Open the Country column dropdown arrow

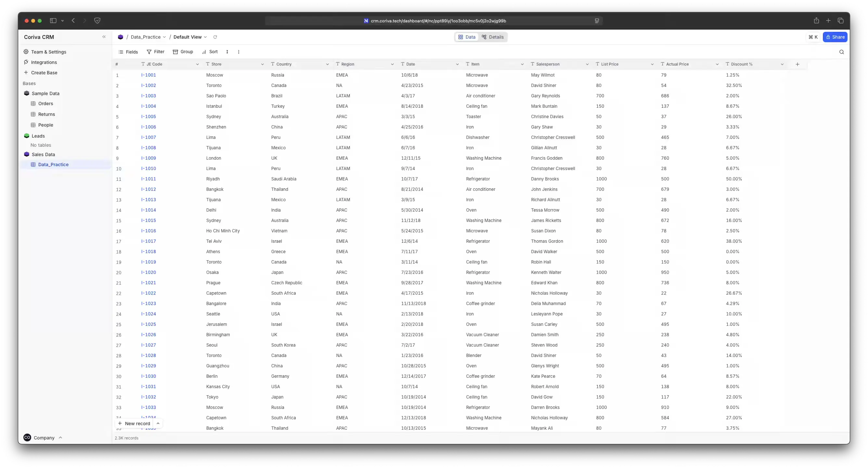click(x=327, y=64)
